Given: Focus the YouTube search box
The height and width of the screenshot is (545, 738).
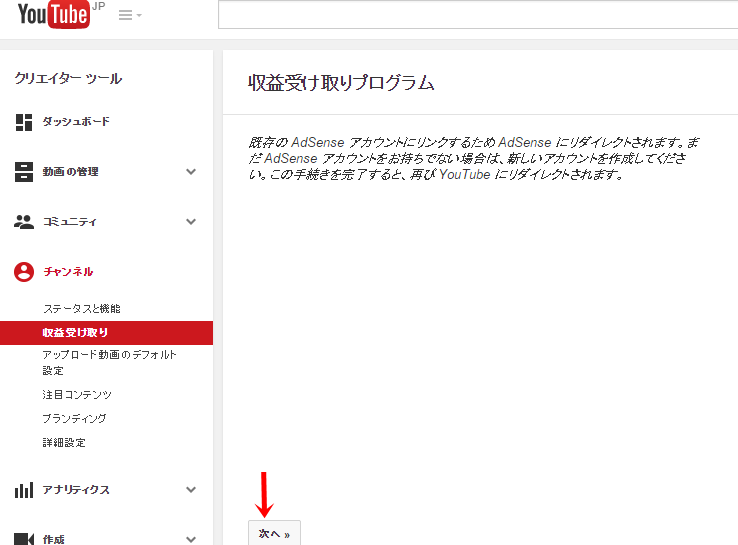Looking at the screenshot, I should click(478, 15).
